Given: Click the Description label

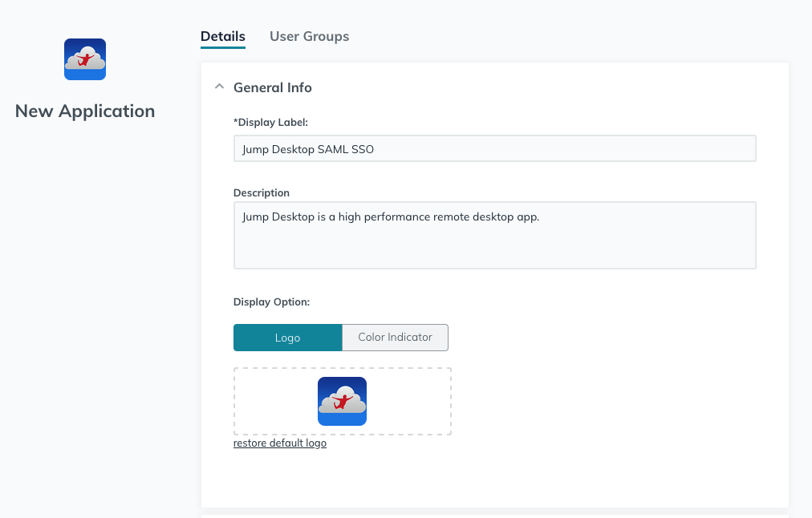Looking at the screenshot, I should (x=262, y=192).
